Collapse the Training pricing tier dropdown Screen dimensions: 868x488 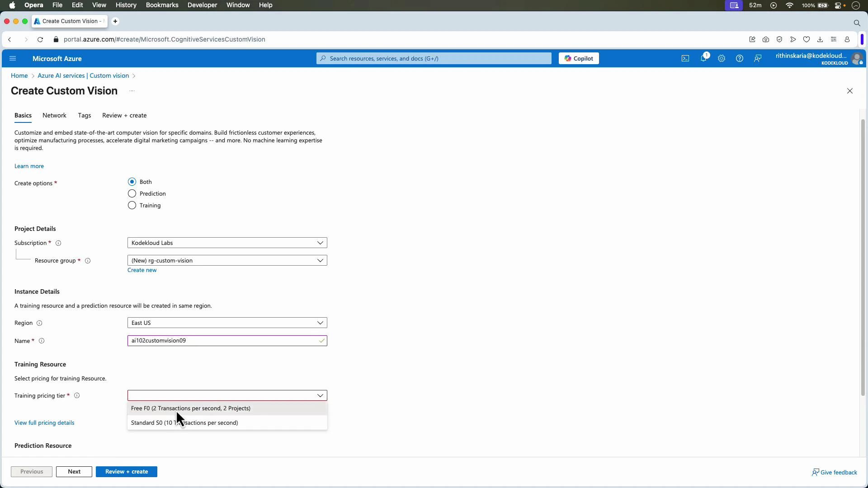pos(227,395)
